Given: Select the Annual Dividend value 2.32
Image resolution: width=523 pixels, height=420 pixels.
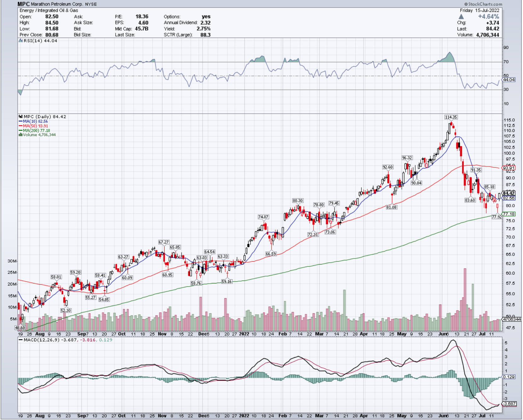Looking at the screenshot, I should click(205, 23).
